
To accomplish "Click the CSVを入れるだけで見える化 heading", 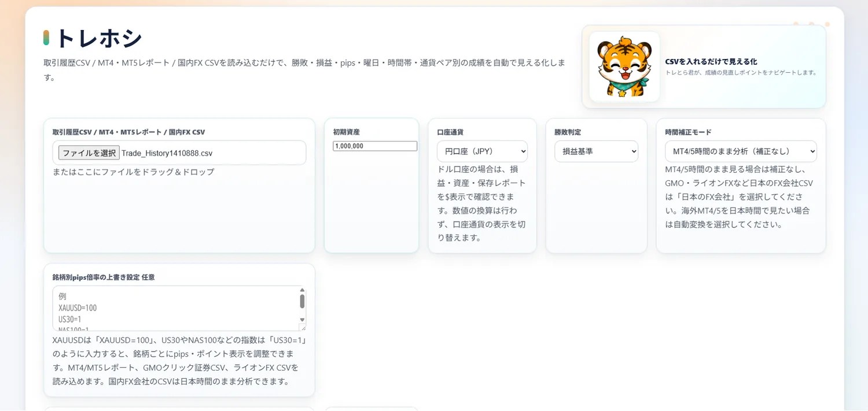I will point(711,61).
